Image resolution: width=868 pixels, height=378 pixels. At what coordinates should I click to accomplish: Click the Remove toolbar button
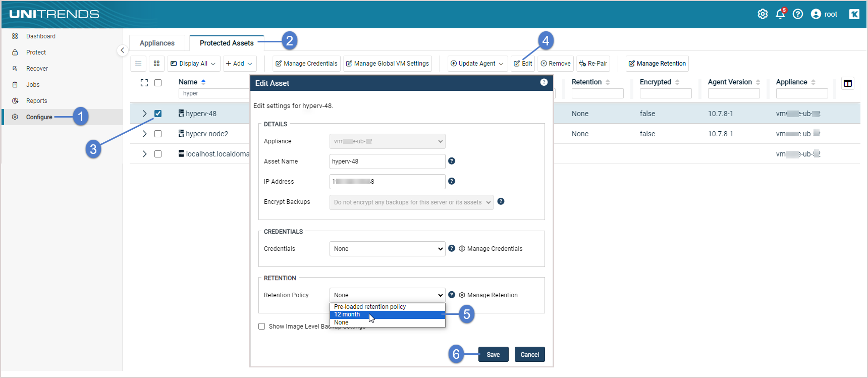click(556, 64)
